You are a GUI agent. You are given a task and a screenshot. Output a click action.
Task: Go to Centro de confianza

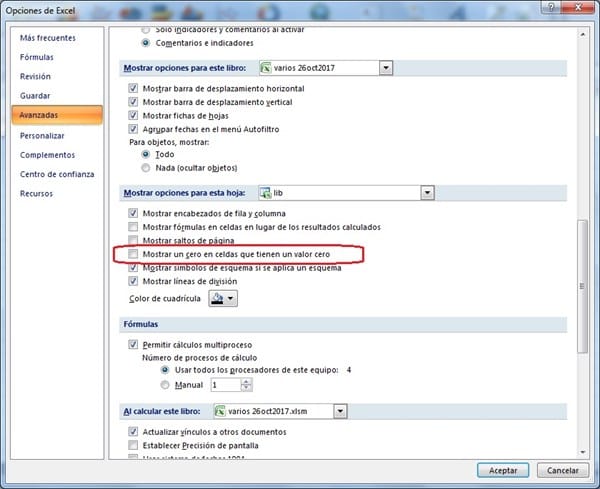(57, 174)
